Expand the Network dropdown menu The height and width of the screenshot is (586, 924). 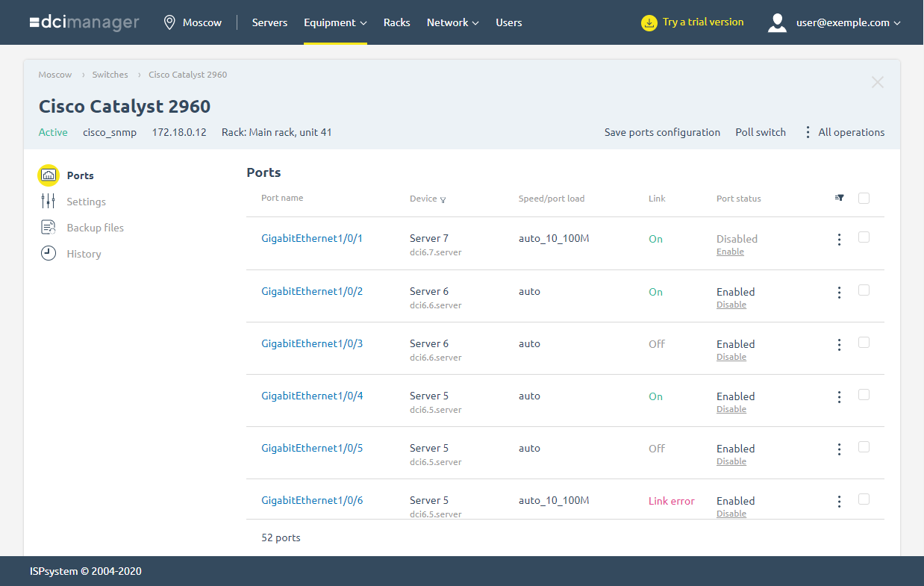pyautogui.click(x=453, y=22)
